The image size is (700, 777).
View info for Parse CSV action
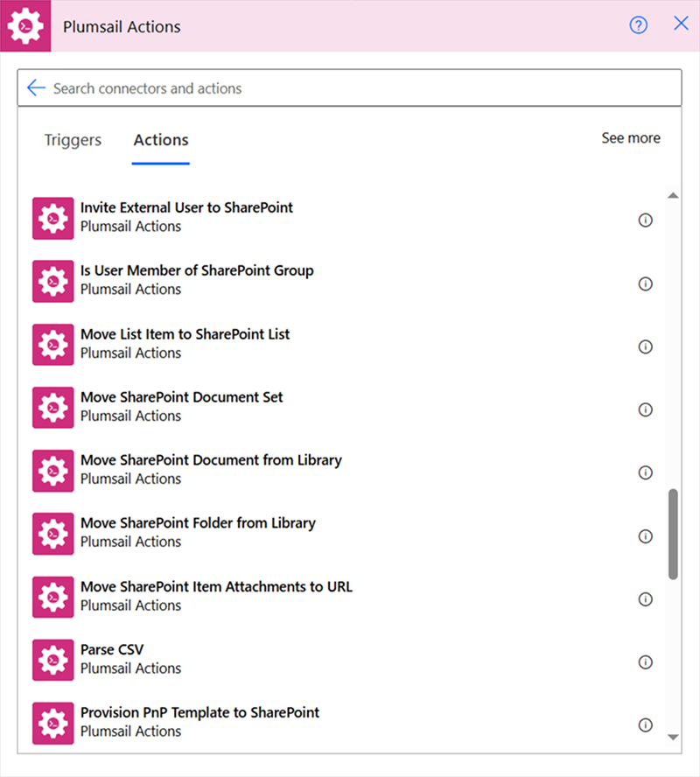645,662
